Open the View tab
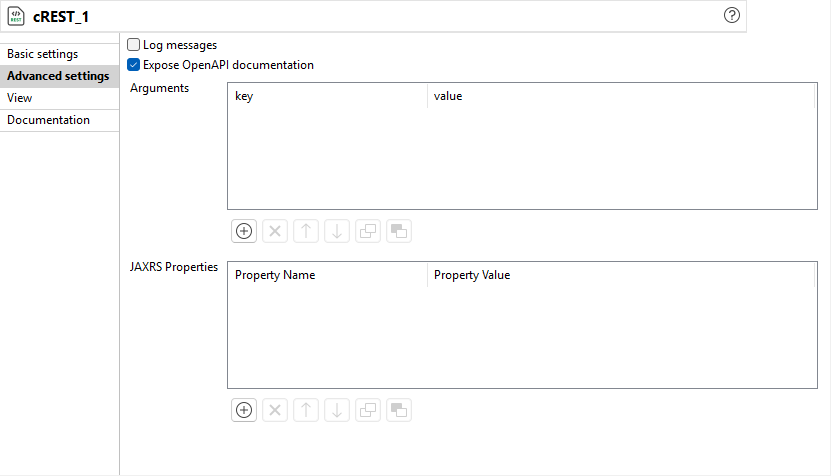Image resolution: width=831 pixels, height=476 pixels. (x=59, y=98)
